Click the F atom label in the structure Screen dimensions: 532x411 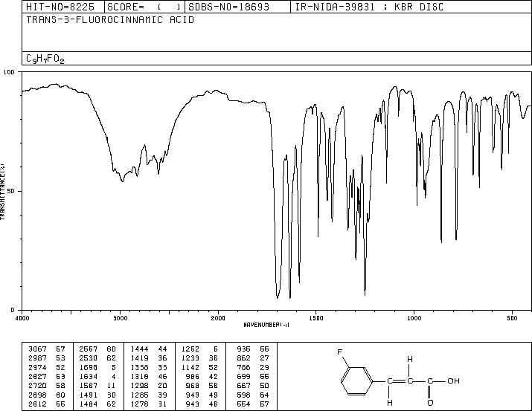[339, 352]
